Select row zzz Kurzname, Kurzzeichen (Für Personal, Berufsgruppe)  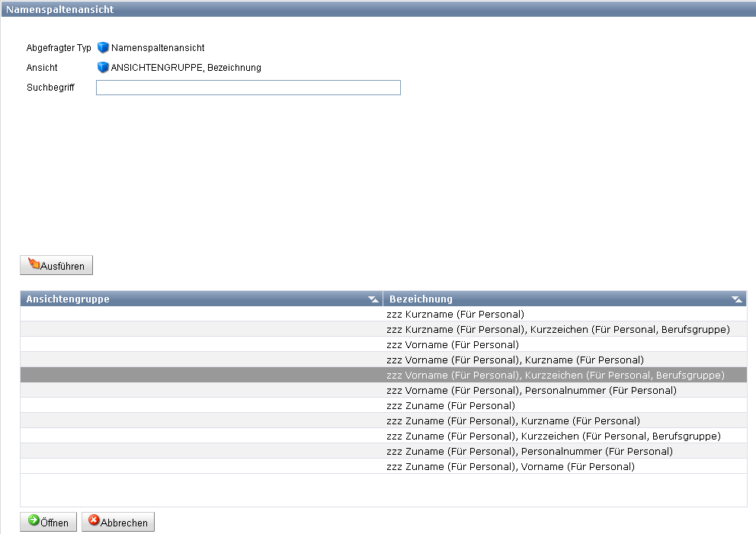558,329
